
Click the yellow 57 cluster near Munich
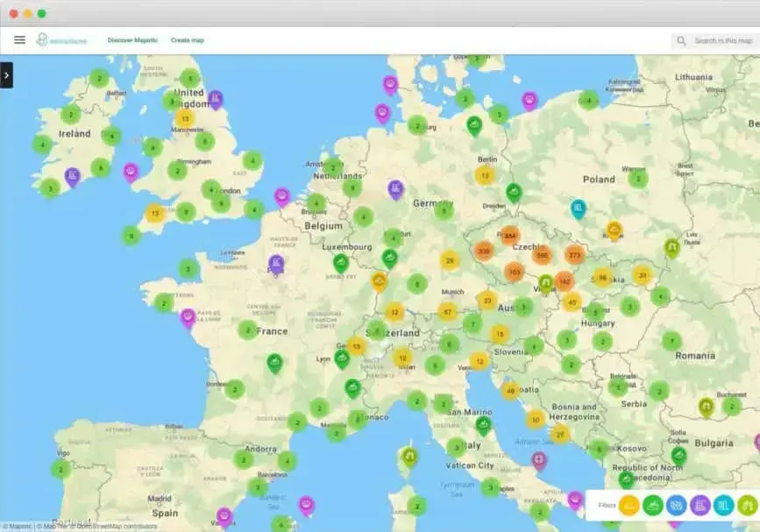[449, 311]
